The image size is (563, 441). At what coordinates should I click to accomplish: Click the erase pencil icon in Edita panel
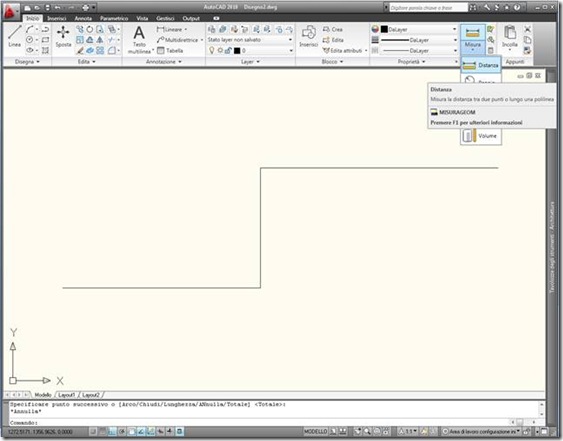pos(80,51)
